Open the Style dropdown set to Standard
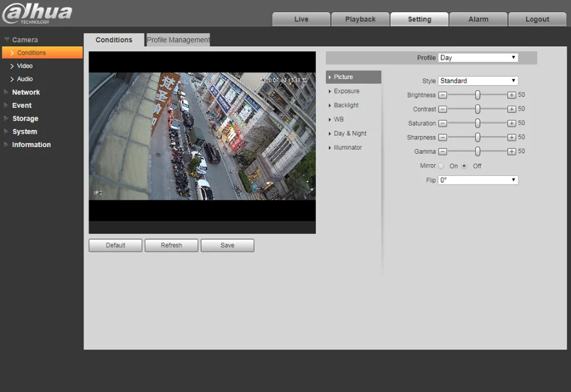This screenshot has height=392, width=571. point(478,81)
